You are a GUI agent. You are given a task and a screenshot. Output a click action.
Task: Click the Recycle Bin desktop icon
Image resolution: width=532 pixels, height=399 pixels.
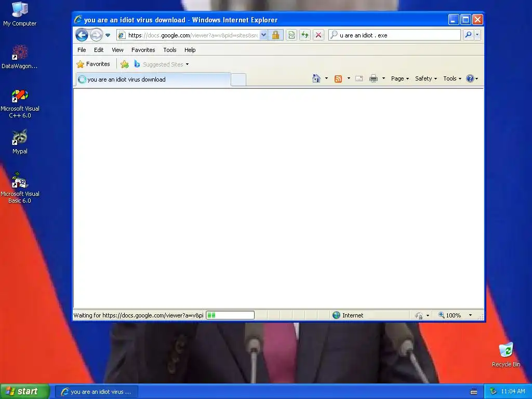(506, 355)
